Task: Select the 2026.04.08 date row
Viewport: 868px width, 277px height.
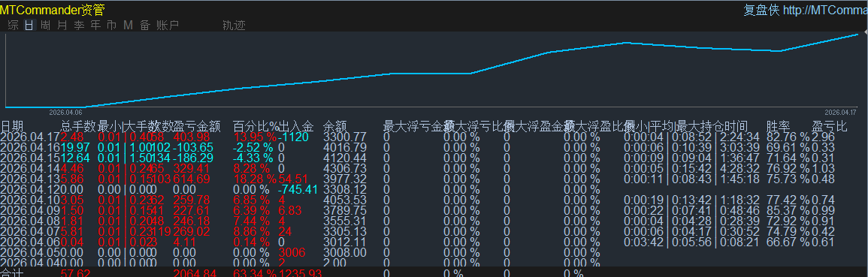Action: coord(30,221)
